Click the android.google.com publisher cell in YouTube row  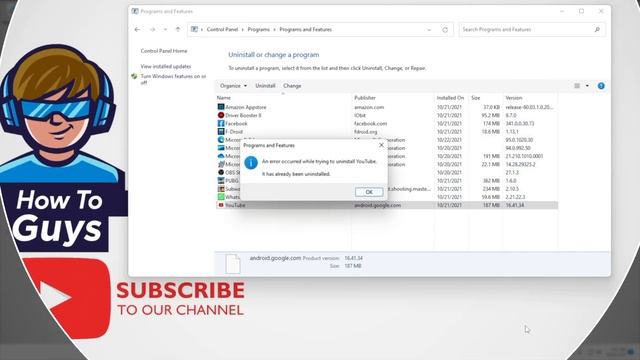tap(378, 205)
